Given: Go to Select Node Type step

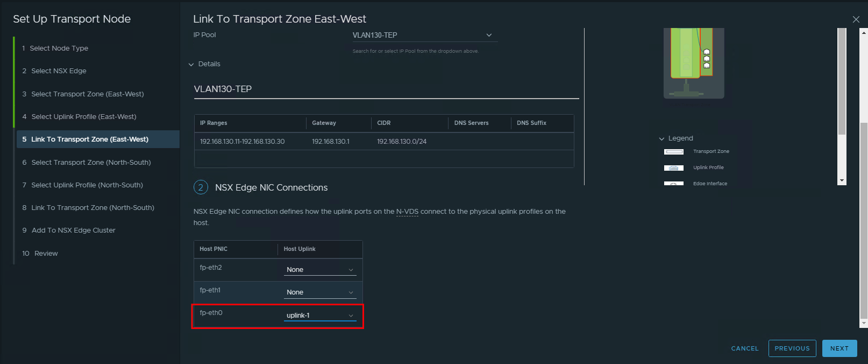Looking at the screenshot, I should (x=59, y=48).
